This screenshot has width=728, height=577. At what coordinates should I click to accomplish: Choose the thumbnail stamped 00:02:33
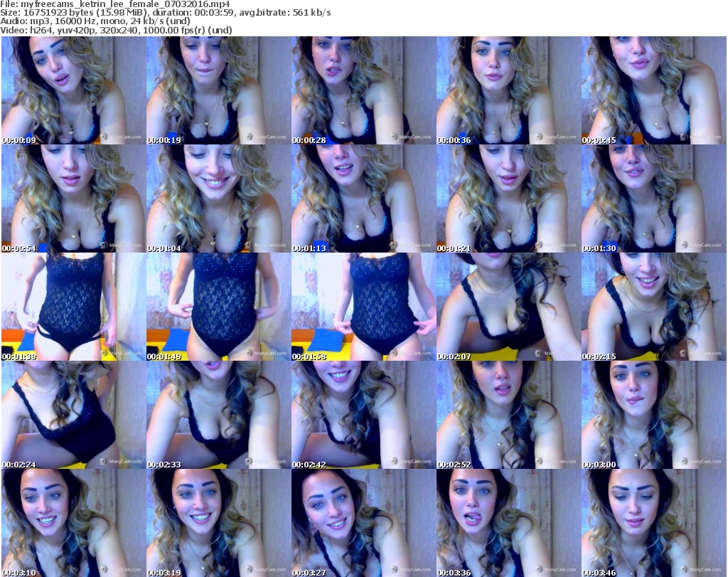(x=218, y=415)
